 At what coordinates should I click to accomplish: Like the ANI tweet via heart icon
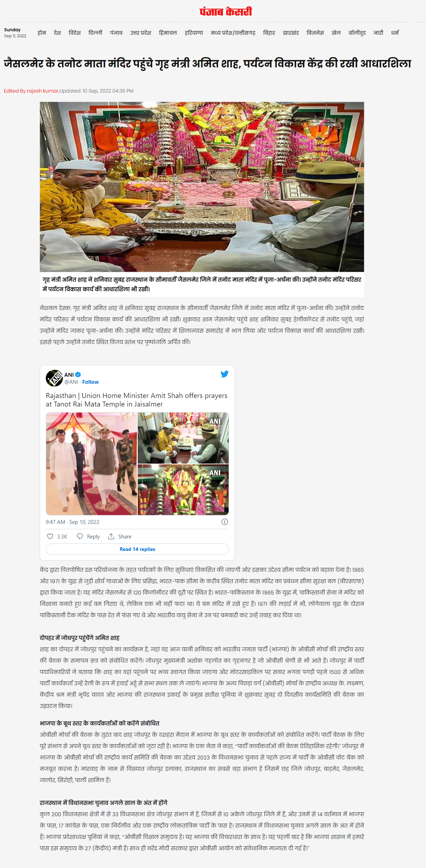[x=50, y=536]
